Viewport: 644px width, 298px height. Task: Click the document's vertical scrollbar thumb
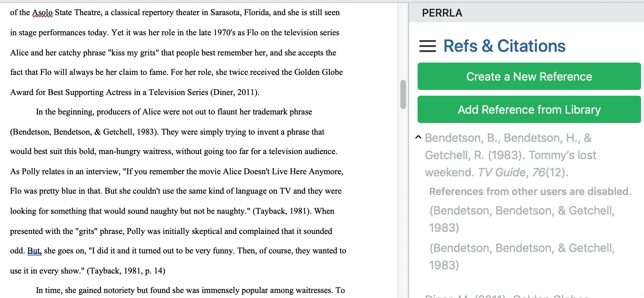(x=403, y=94)
